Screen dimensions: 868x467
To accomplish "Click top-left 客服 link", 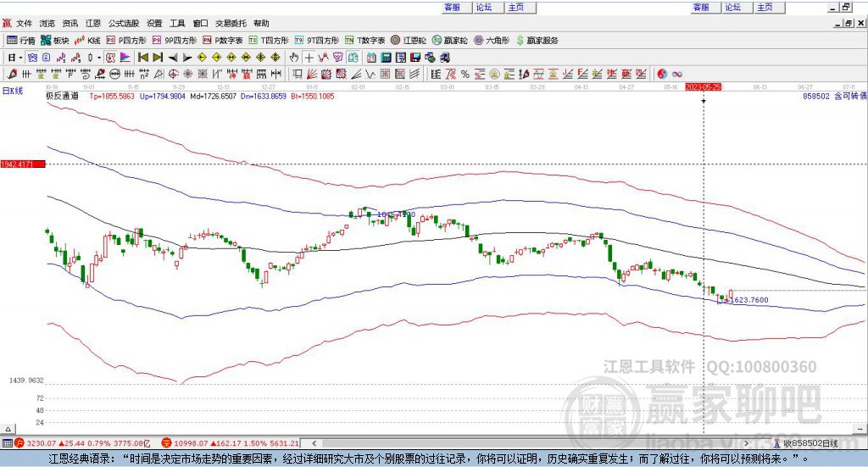I will [x=453, y=7].
